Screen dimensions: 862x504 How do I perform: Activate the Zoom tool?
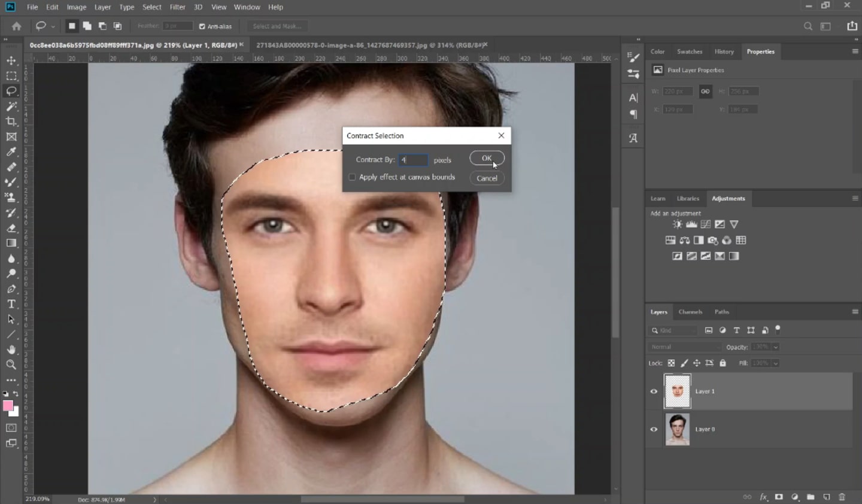pos(11,365)
